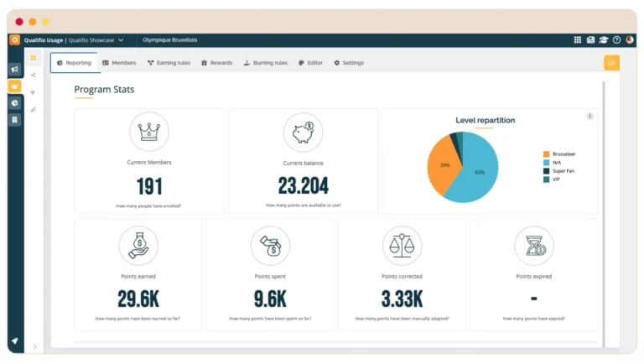Click the 34% orange pie slice
Screen dimensions: 644x364
coord(444,165)
